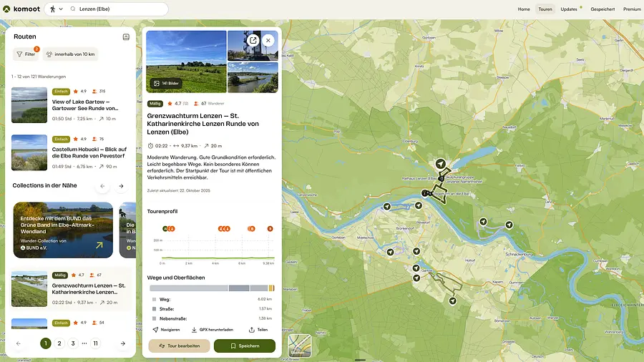Change the 'innerhalb von 10 km' radius
Image resolution: width=644 pixels, height=362 pixels.
(70, 54)
